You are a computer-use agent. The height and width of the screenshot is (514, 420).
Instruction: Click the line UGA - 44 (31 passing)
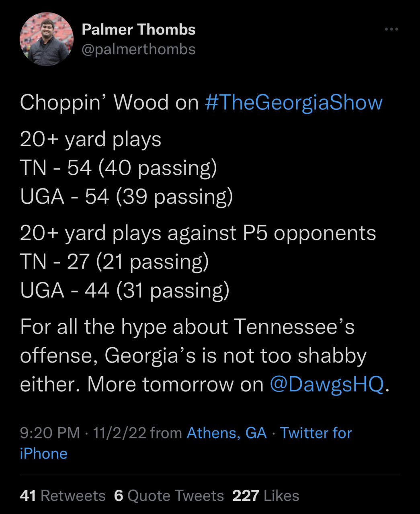tap(125, 291)
